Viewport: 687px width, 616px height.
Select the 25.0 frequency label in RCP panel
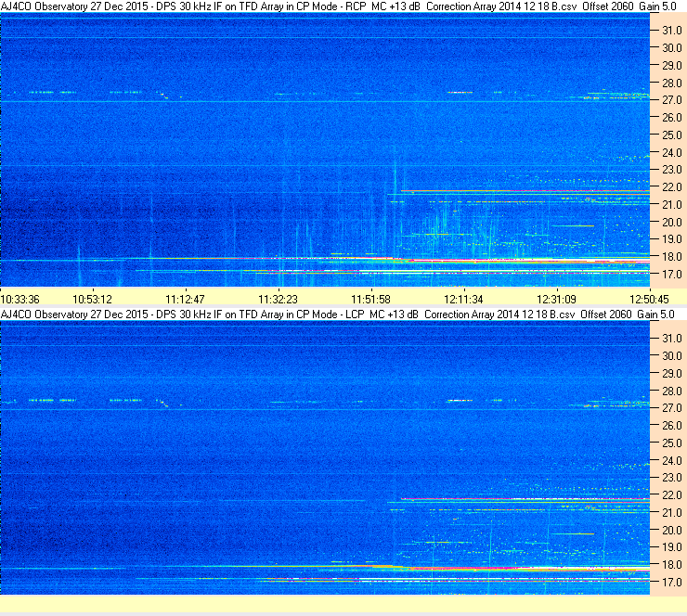pos(672,135)
